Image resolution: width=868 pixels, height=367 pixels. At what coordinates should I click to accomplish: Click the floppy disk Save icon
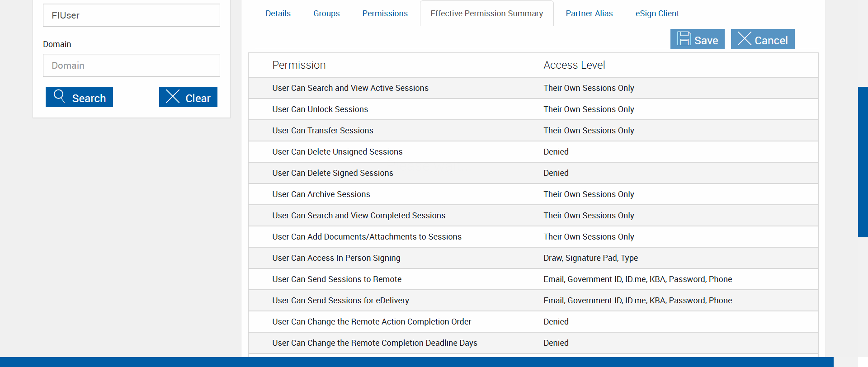tap(684, 39)
